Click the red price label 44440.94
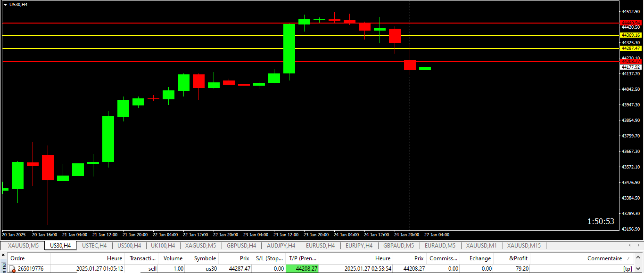This screenshot has height=273, width=644. 631,23
